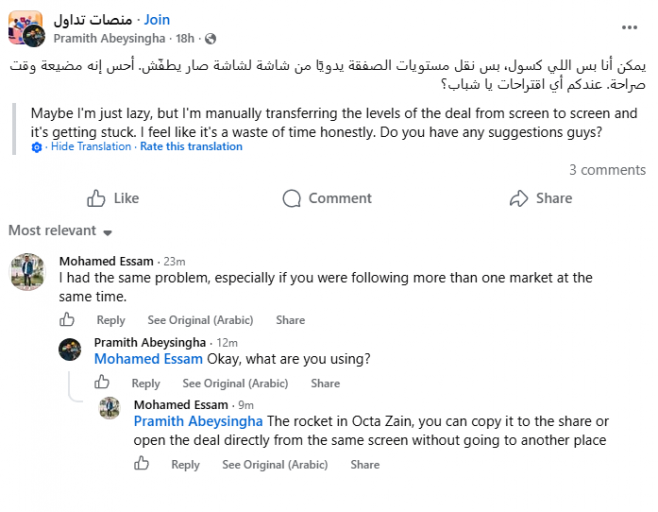This screenshot has width=658, height=512.
Task: Click the Share arrow icon on the post
Action: click(519, 198)
